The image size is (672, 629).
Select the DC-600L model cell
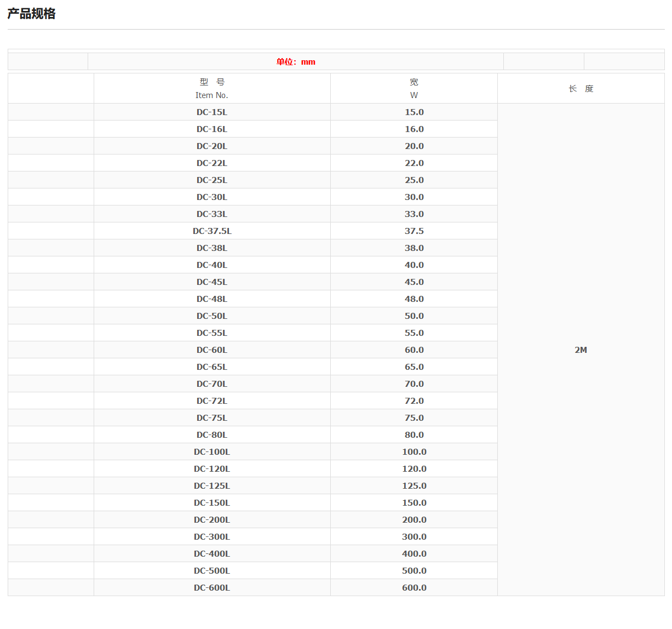[x=212, y=588]
